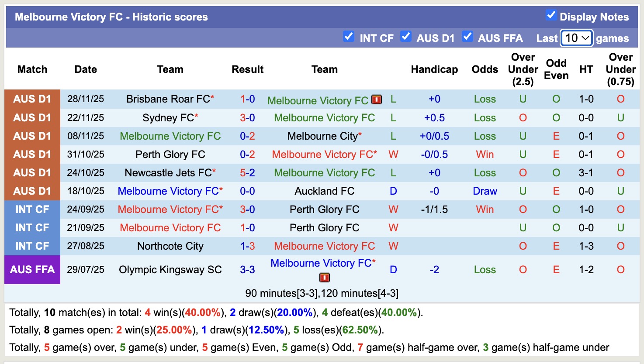Disable the AUS FFA filter

(467, 37)
